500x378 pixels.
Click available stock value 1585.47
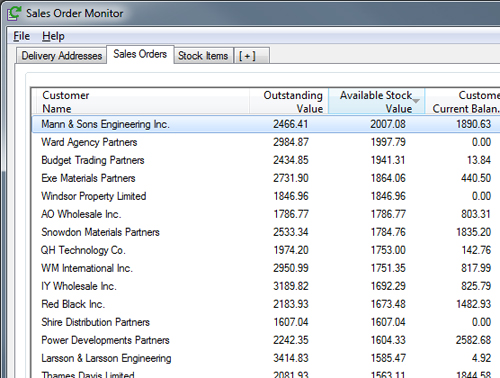click(388, 358)
